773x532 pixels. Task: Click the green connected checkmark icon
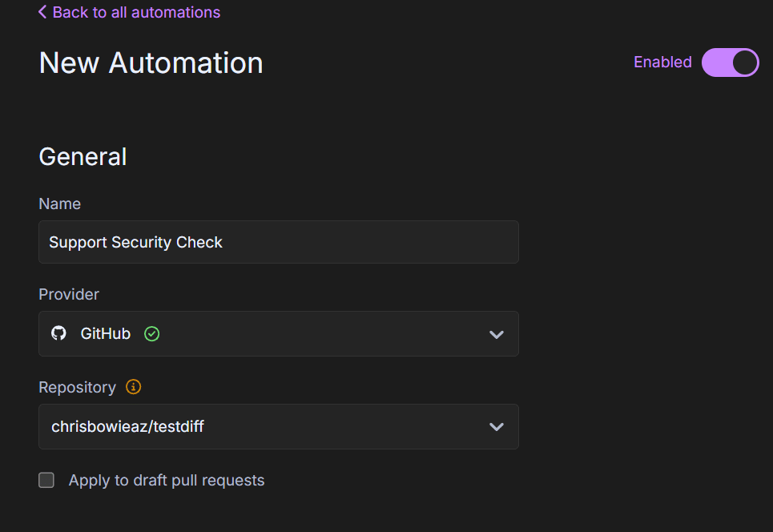click(x=151, y=334)
